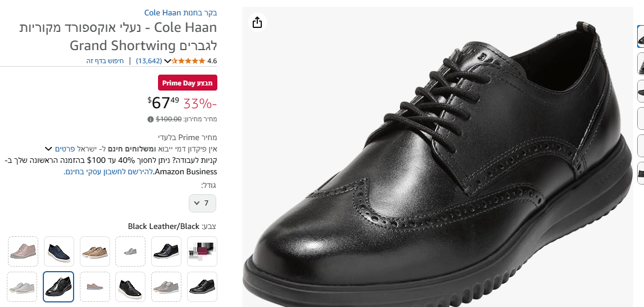
Task: Select the navy blue shoe color swatch
Action: (x=59, y=251)
